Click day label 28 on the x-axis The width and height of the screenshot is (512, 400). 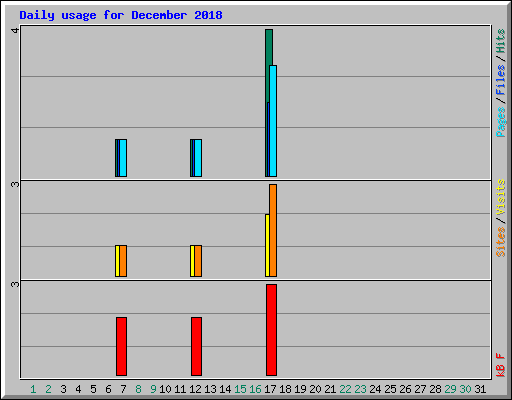(435, 389)
